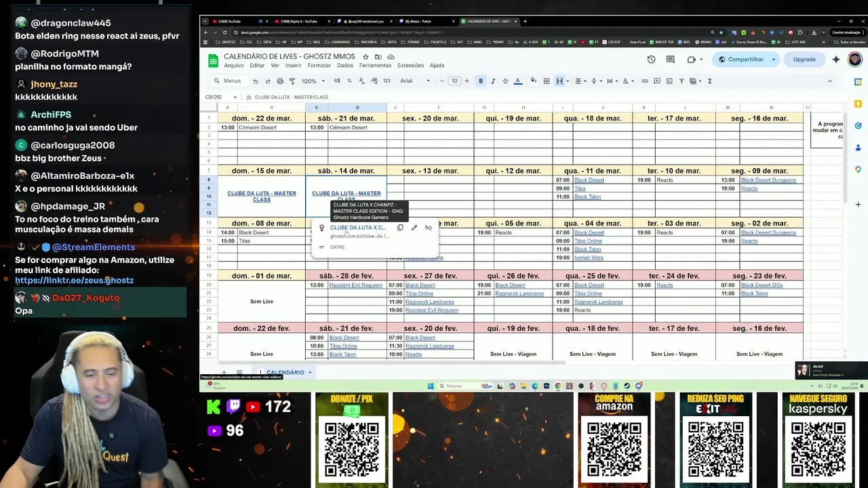
Task: Create a filter with funnel icon
Action: click(682, 81)
